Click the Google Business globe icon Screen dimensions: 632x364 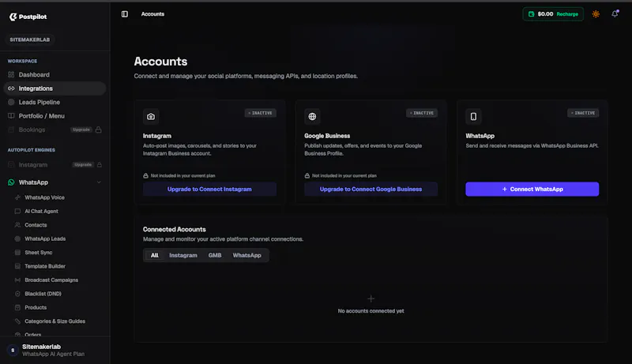coord(312,116)
